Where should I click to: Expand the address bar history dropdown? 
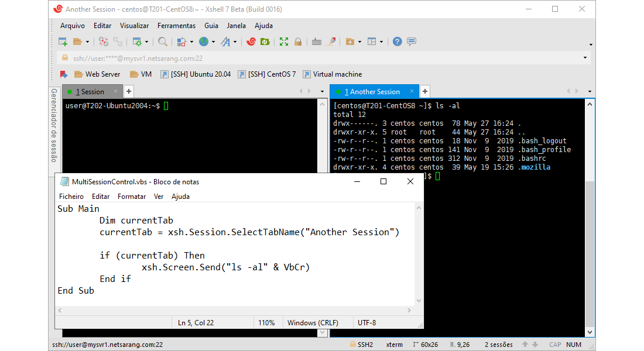(x=585, y=58)
